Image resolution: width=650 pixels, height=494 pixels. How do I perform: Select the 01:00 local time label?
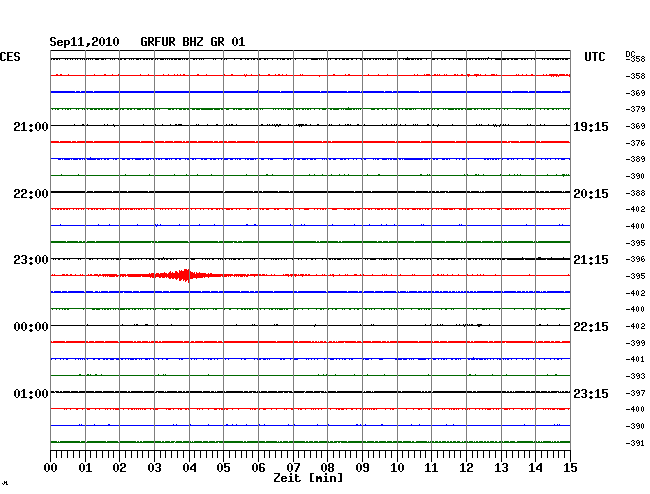coord(31,393)
